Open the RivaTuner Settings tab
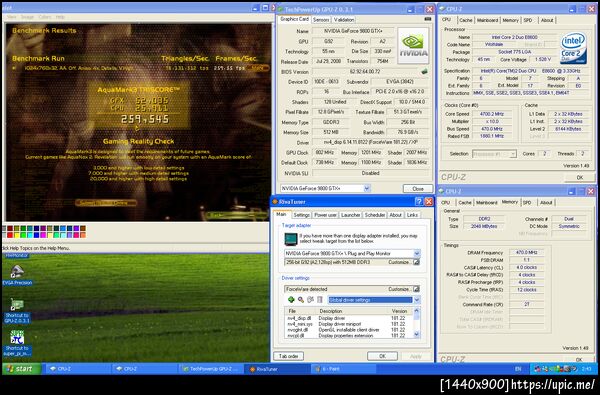Image resolution: width=600 pixels, height=395 pixels. [302, 215]
